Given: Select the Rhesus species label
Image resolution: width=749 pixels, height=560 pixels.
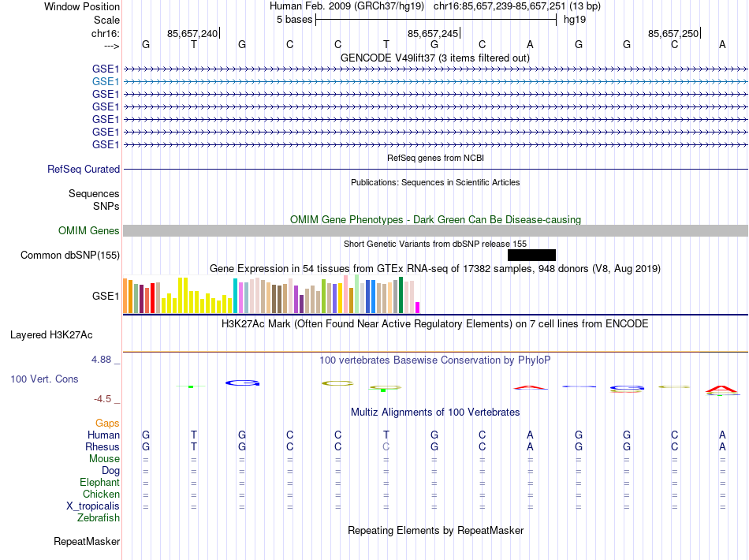Looking at the screenshot, I should point(102,446).
